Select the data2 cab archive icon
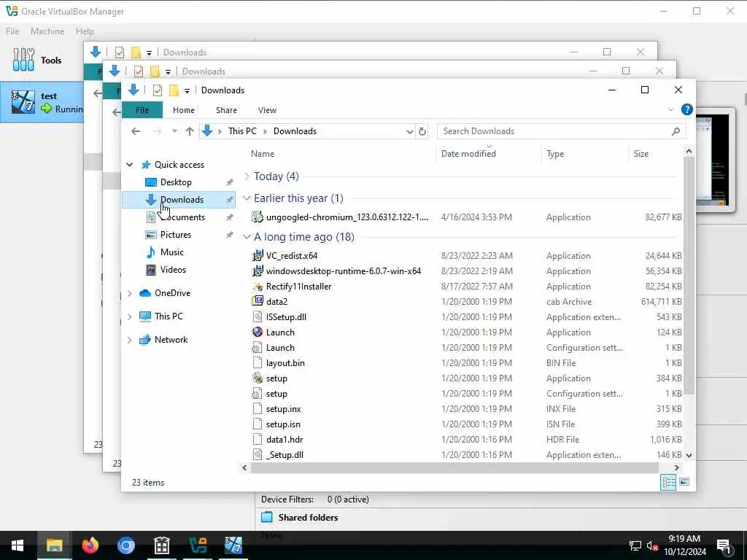 coord(258,301)
